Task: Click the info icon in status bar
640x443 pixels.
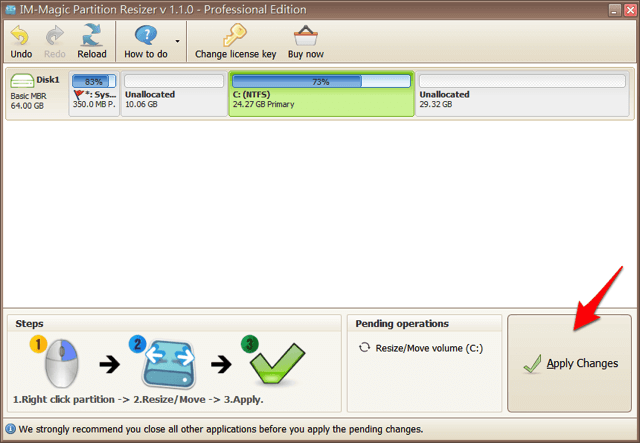Action: [x=10, y=429]
